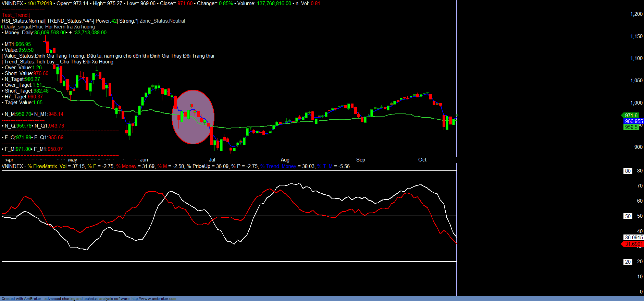Click the red 31.6901 indicator arrow label

[x=633, y=244]
